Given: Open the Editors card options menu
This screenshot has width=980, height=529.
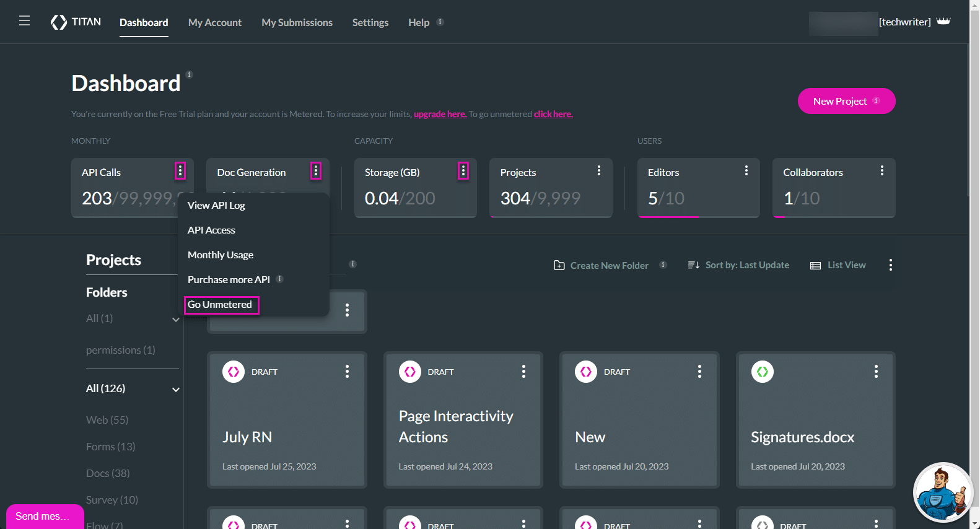Looking at the screenshot, I should tap(746, 171).
